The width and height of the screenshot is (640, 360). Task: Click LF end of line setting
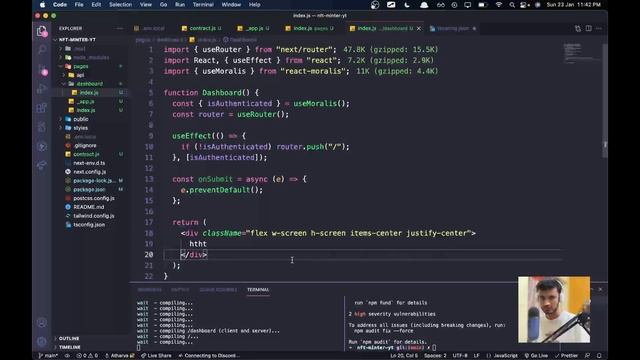pos(476,356)
